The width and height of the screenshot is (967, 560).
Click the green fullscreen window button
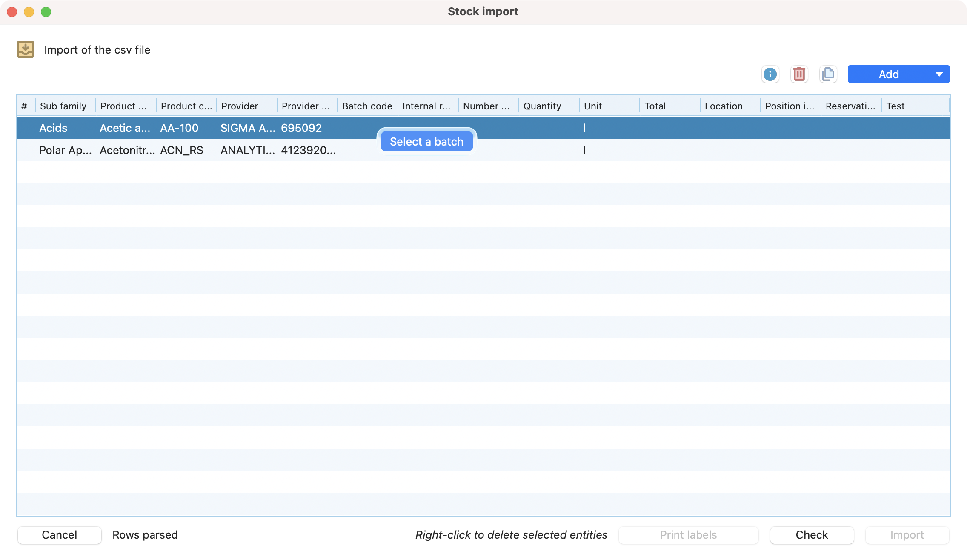click(46, 12)
